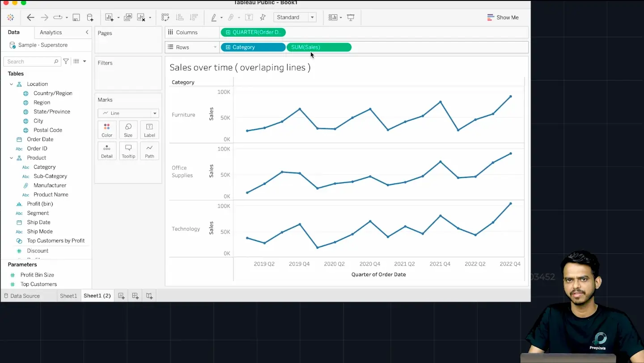Collapse the Product hierarchy
This screenshot has height=363, width=644.
[12, 158]
